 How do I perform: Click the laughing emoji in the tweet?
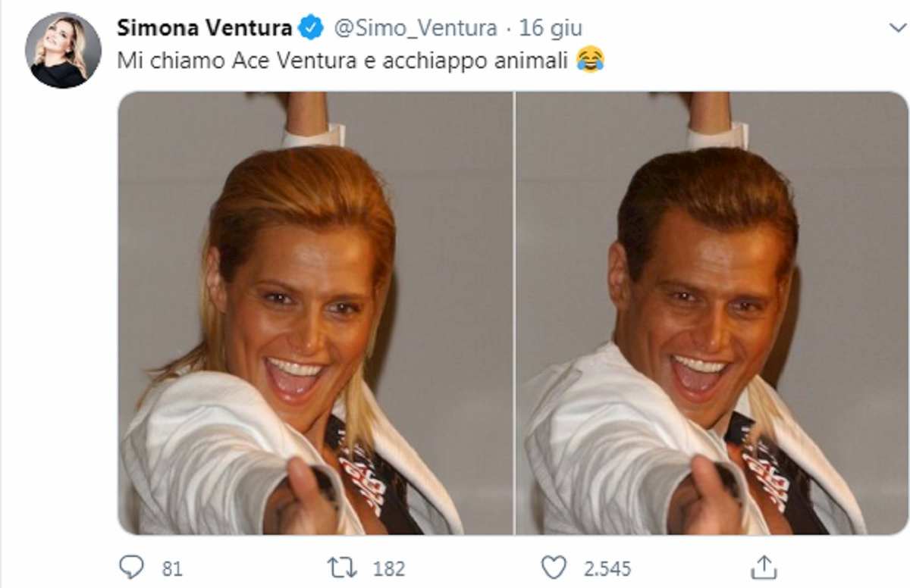590,58
